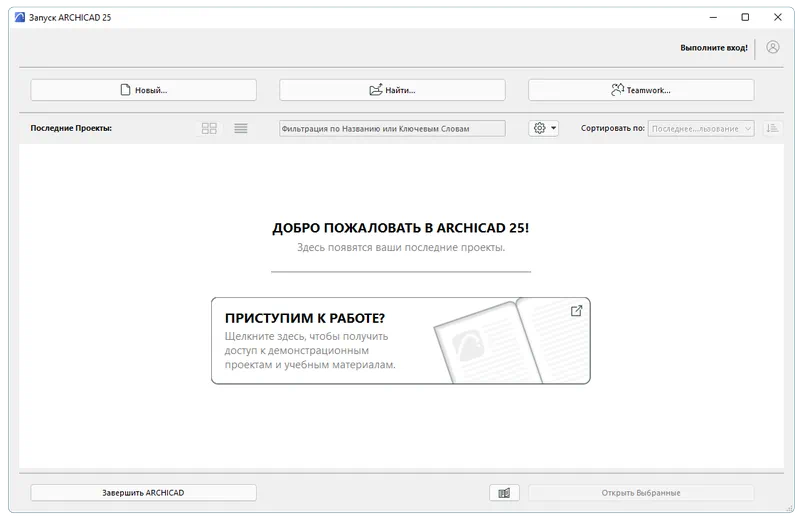The width and height of the screenshot is (800, 519).
Task: Switch recent projects to thumbnail grid view
Action: pos(209,128)
